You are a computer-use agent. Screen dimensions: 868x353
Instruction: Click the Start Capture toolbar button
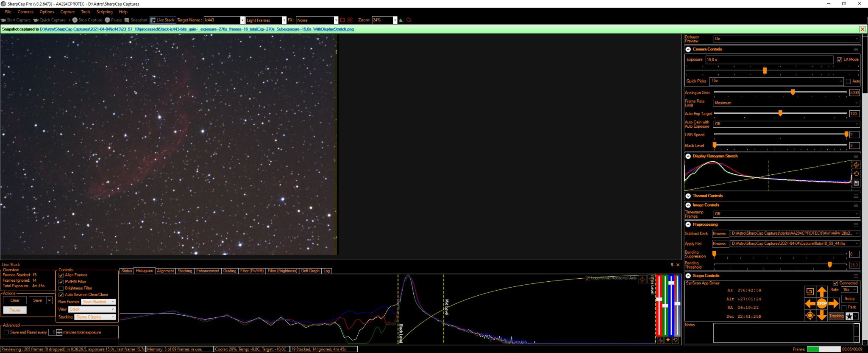pos(16,20)
